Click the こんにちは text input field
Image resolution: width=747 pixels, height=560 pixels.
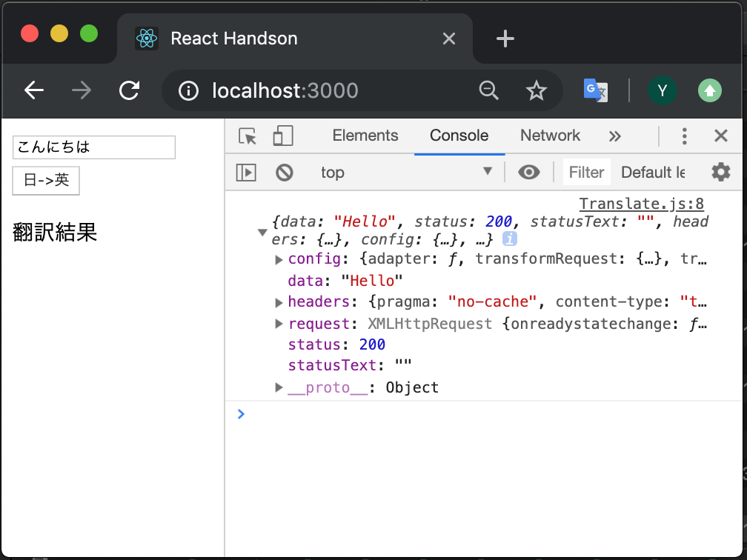(x=94, y=147)
